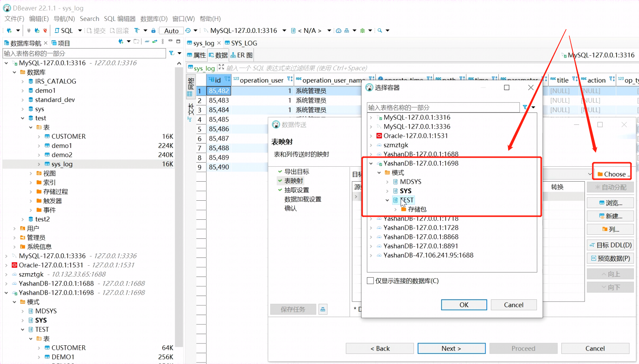Click the 预览数据(P) preview data icon button
The image size is (639, 364).
point(610,258)
